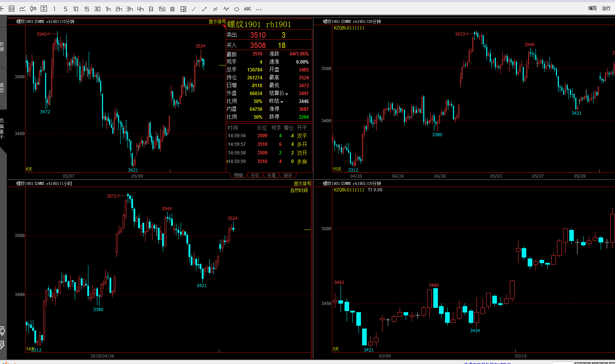Switch chart to 30 minute period

pos(97,9)
